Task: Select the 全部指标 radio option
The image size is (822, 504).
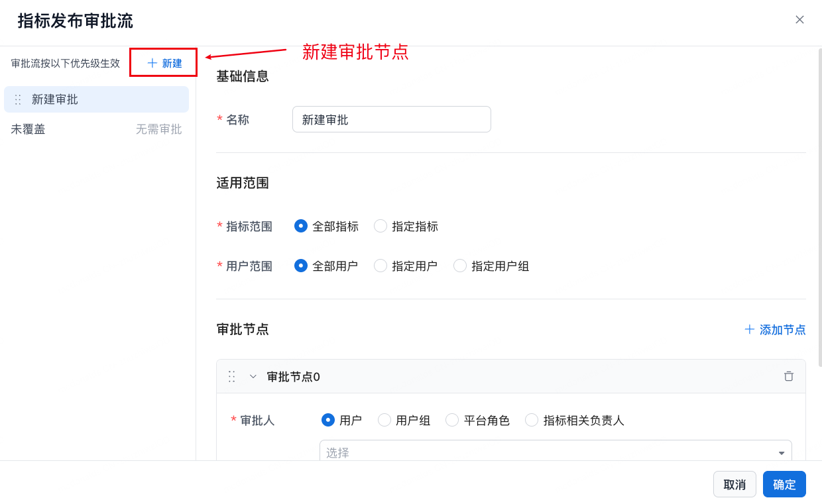Action: point(301,226)
